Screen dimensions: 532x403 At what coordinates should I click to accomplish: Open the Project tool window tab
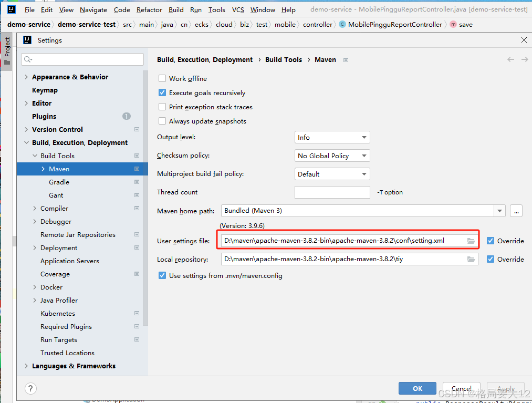[7, 51]
